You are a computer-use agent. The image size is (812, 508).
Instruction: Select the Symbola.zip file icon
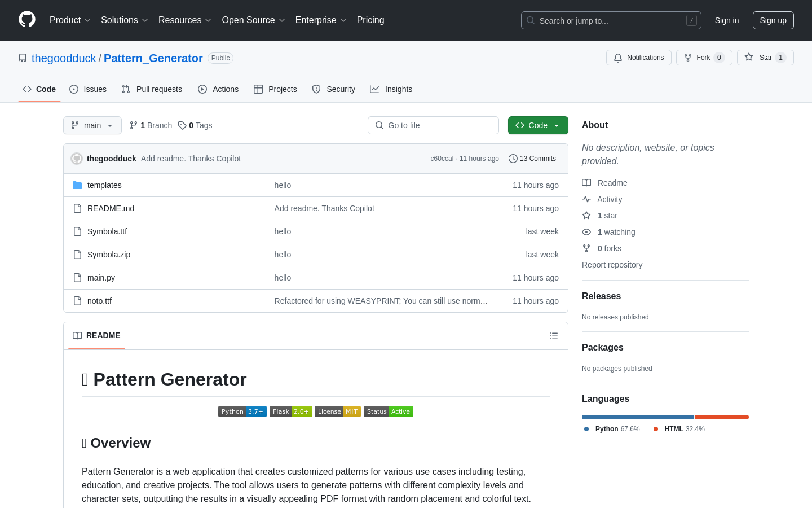click(x=77, y=255)
